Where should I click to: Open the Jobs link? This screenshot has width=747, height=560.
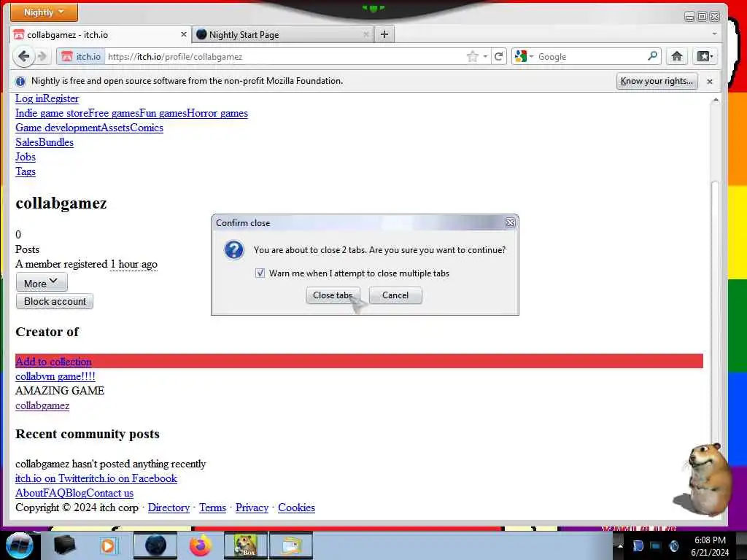26,157
